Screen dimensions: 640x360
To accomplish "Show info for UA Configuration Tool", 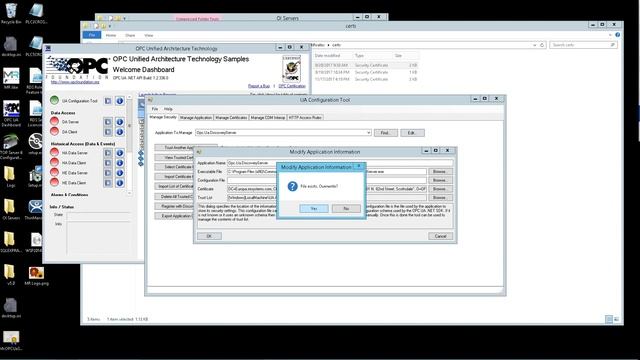I will [120, 101].
